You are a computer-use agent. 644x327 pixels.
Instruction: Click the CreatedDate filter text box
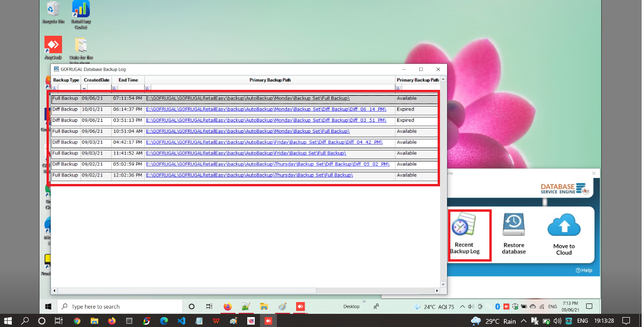[x=99, y=88]
